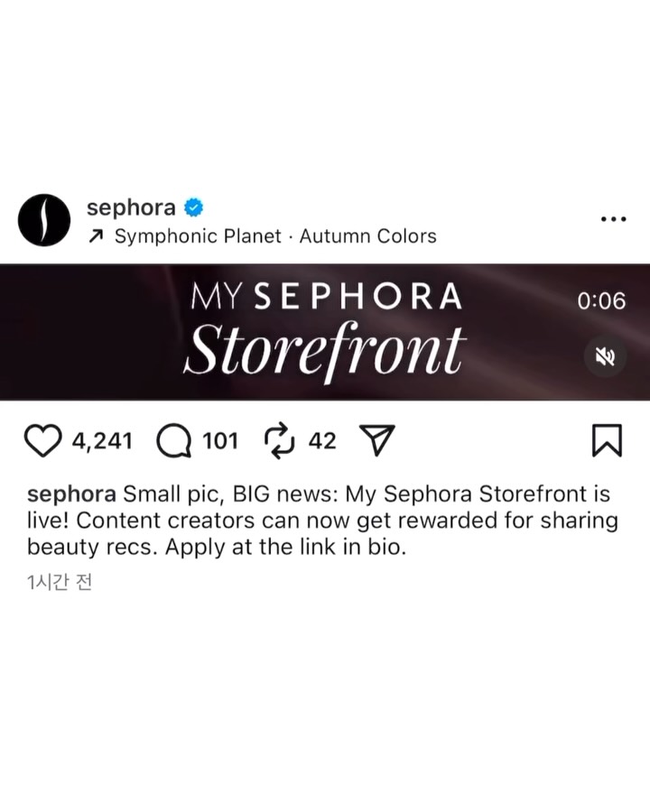
Task: Tap the audio arrow icon beside Symphonic Planet
Action: click(x=96, y=236)
